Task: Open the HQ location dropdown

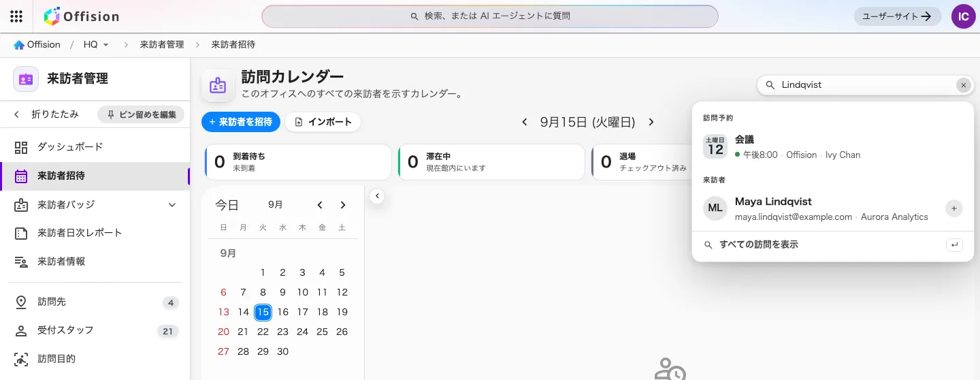Action: 96,45
